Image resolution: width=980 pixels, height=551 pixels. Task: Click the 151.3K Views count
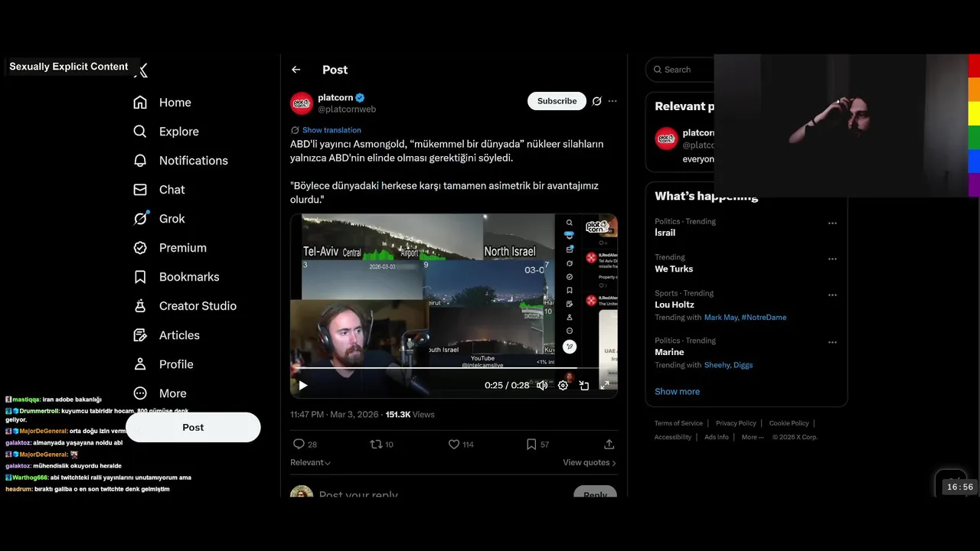[410, 415]
